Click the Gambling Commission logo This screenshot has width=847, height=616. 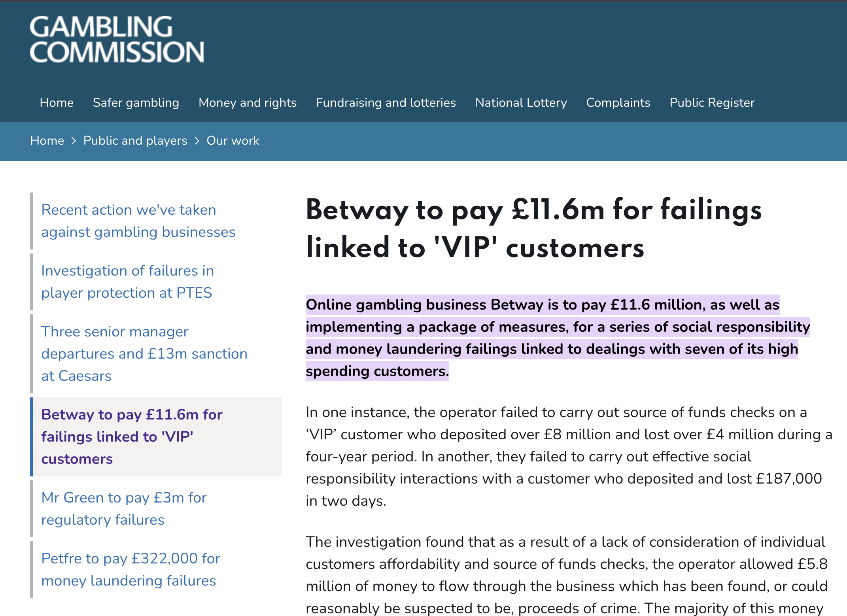click(117, 39)
